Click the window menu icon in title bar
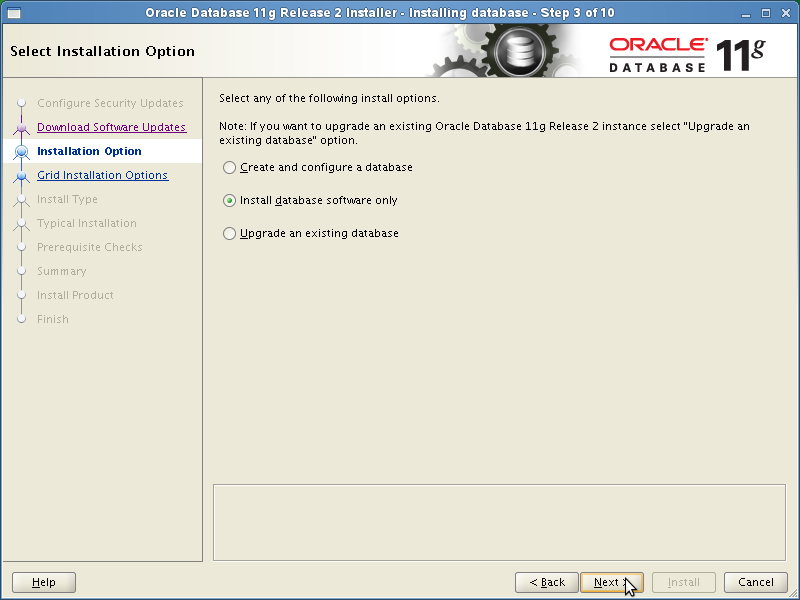Viewport: 800px width, 600px height. click(14, 13)
